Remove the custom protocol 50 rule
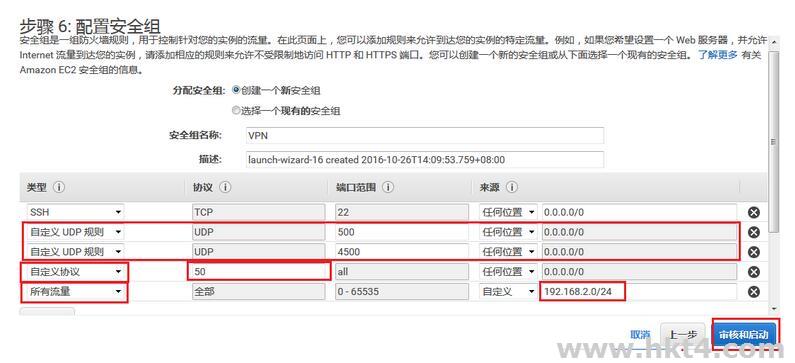 (x=754, y=272)
